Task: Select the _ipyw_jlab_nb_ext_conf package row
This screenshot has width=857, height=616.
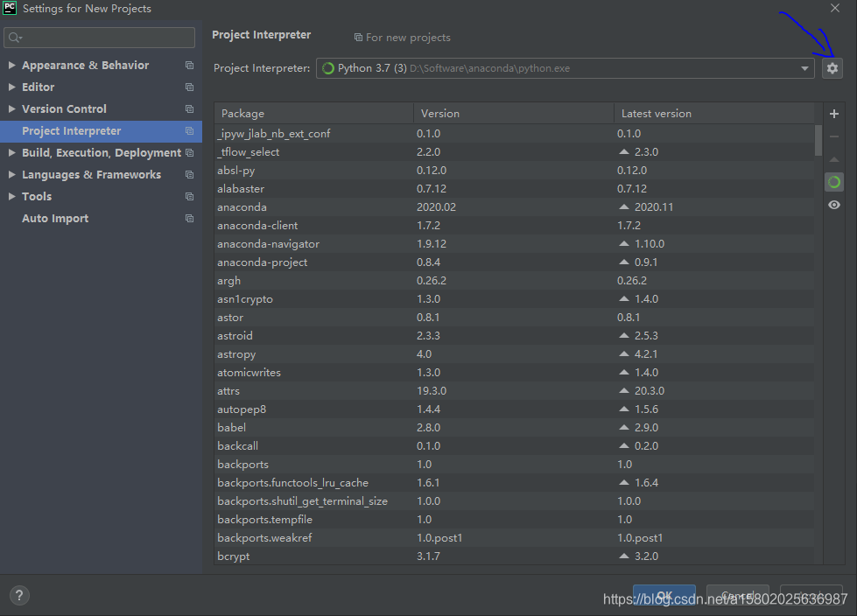Action: click(515, 133)
